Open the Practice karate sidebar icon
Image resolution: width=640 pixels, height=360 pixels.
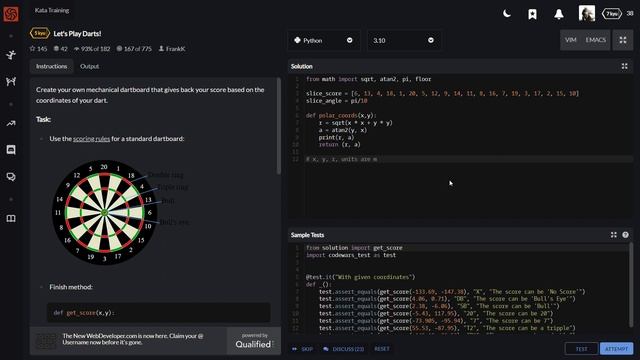click(x=11, y=55)
